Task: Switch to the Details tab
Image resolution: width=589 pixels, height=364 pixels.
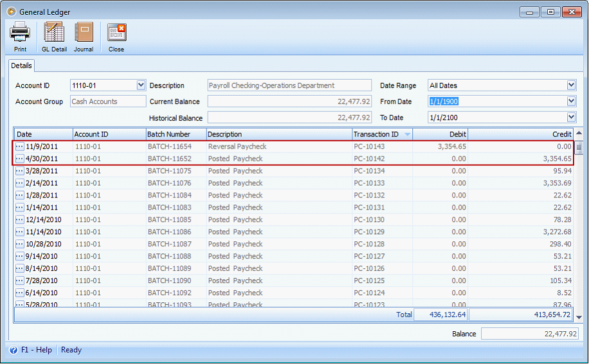Action: point(21,66)
